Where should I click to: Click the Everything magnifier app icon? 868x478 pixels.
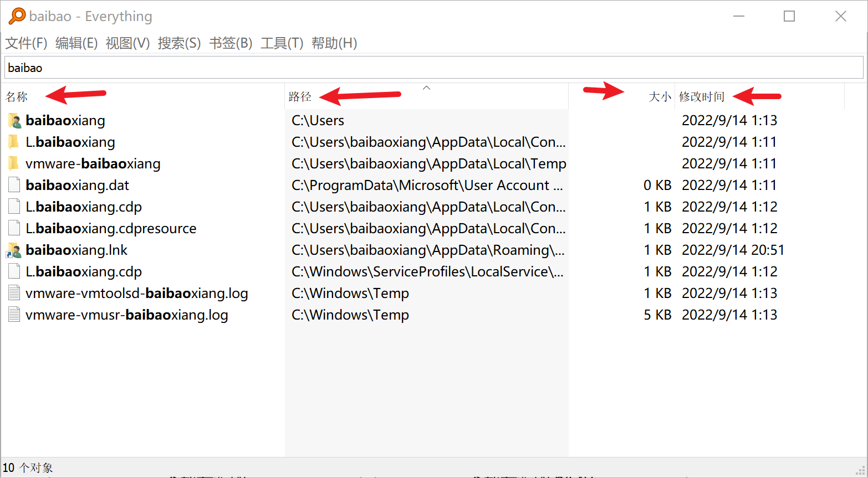(x=17, y=16)
